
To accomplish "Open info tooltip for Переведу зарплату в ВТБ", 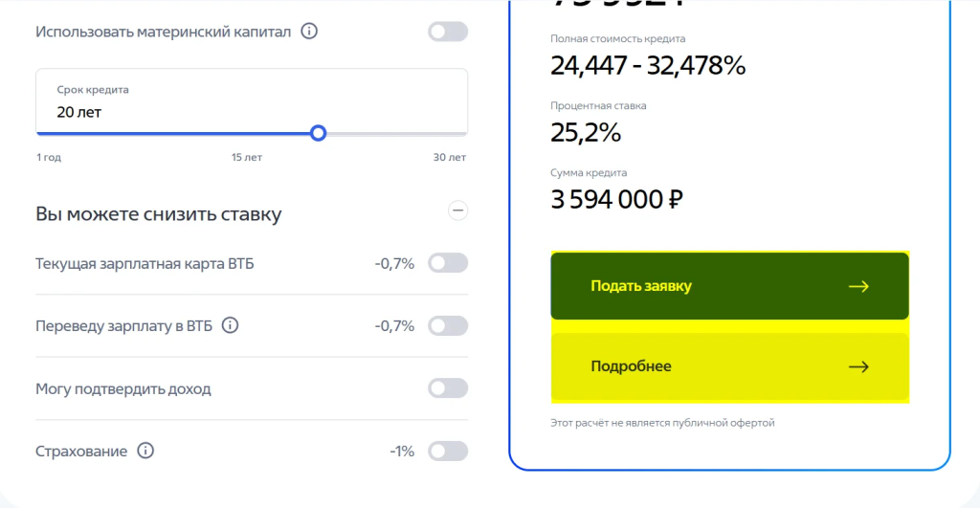I will (x=230, y=325).
